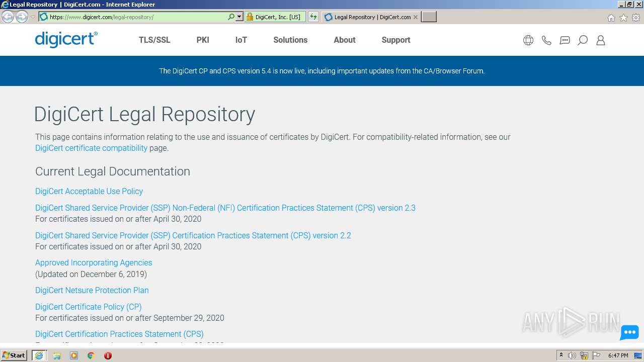
Task: Open DigiCert Acceptable Use Policy link
Action: 89,191
